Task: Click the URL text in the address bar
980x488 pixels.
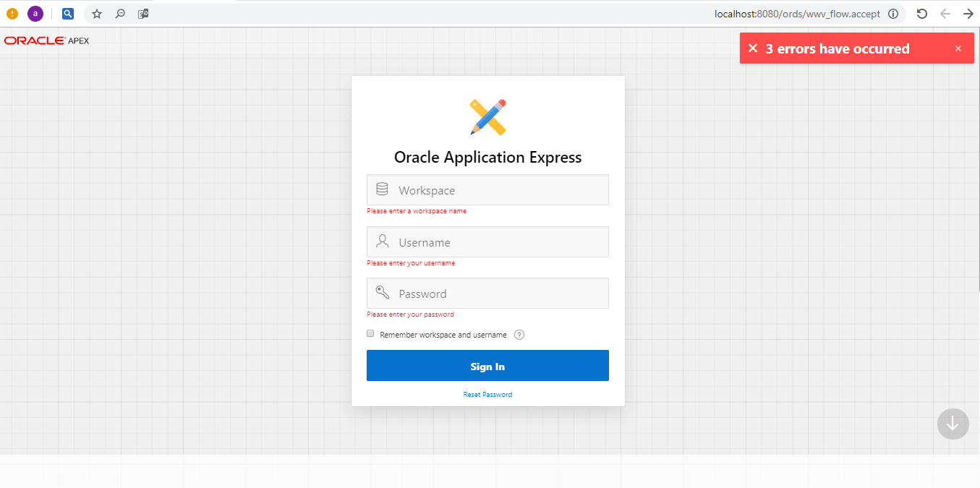Action: pyautogui.click(x=797, y=14)
